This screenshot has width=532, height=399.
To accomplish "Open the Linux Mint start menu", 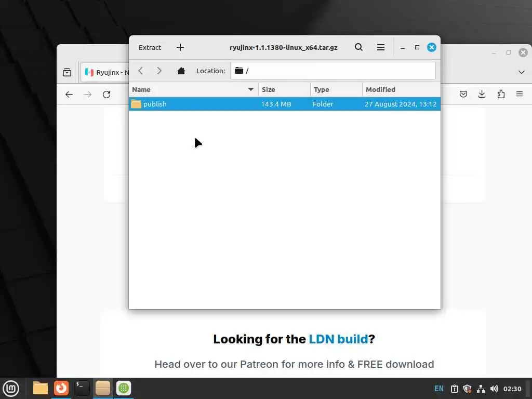I will point(11,389).
